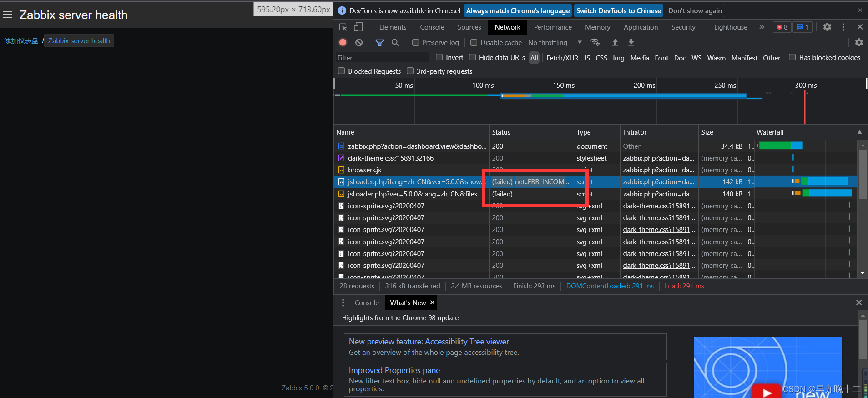Activate the inspect element picker icon

pos(343,27)
